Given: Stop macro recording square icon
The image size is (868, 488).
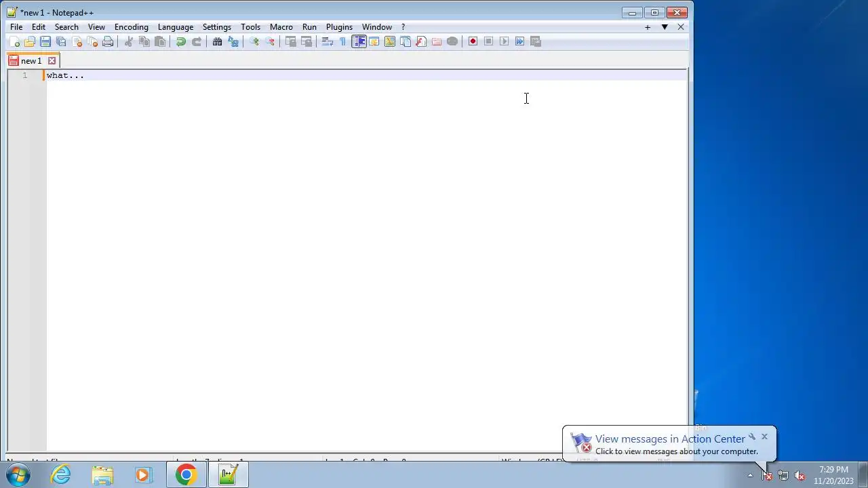Looking at the screenshot, I should click(489, 41).
